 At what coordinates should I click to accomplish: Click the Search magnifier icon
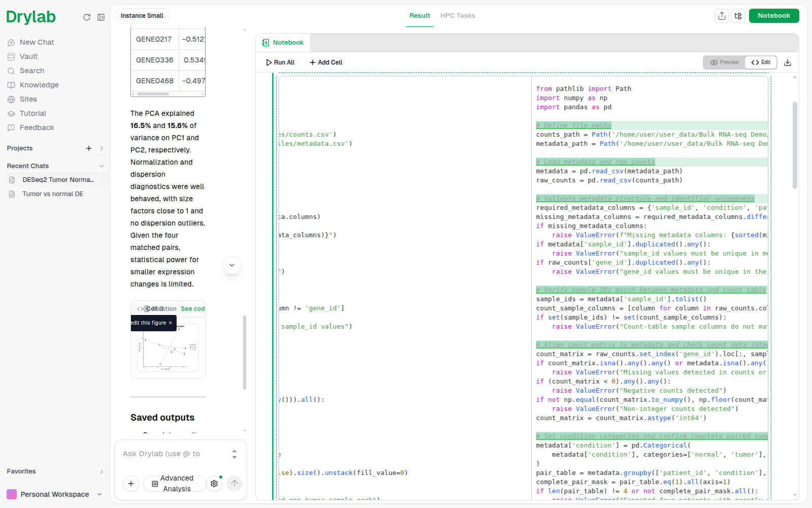pyautogui.click(x=11, y=71)
